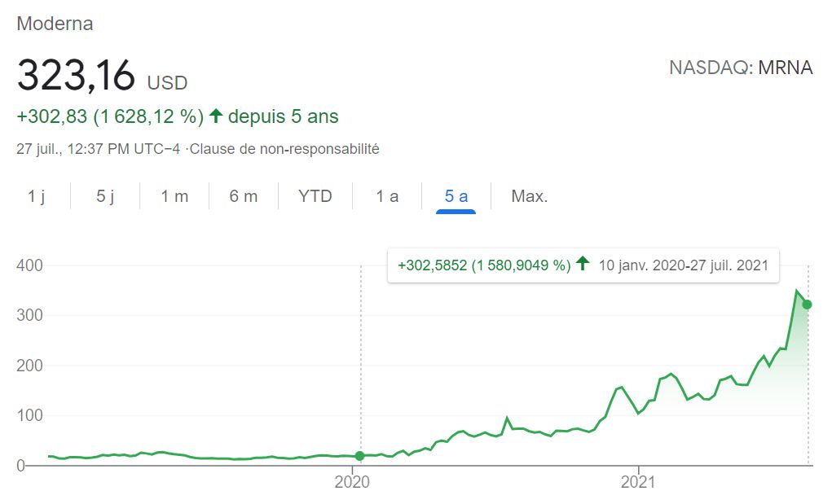Click the Moderna company title
Screen dimensions: 832x504
coord(55,24)
